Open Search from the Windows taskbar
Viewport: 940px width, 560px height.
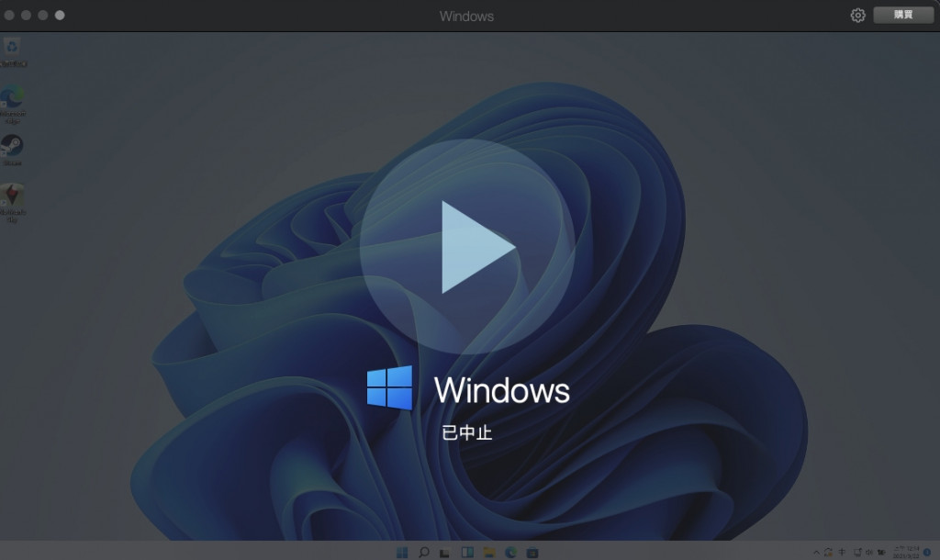click(423, 553)
